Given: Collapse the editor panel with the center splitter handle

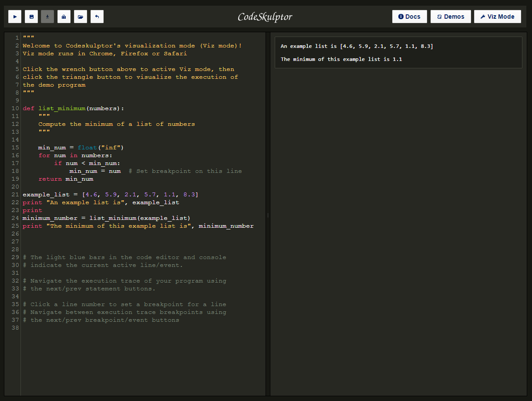Looking at the screenshot, I should pos(267,215).
